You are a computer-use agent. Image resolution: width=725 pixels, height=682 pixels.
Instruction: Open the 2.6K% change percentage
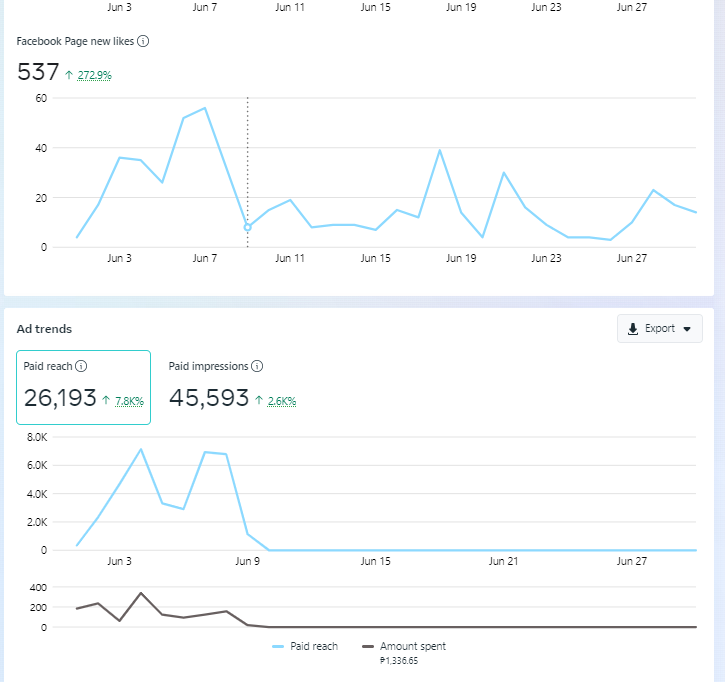click(281, 401)
